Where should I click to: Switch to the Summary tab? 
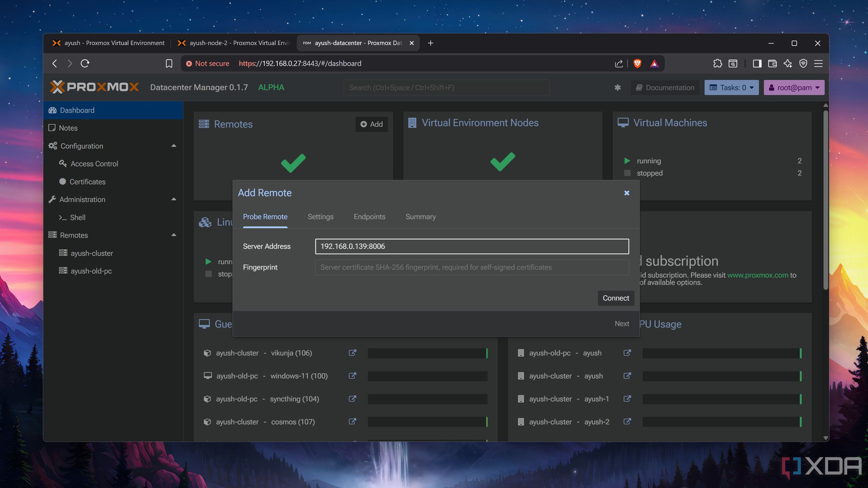coord(420,217)
